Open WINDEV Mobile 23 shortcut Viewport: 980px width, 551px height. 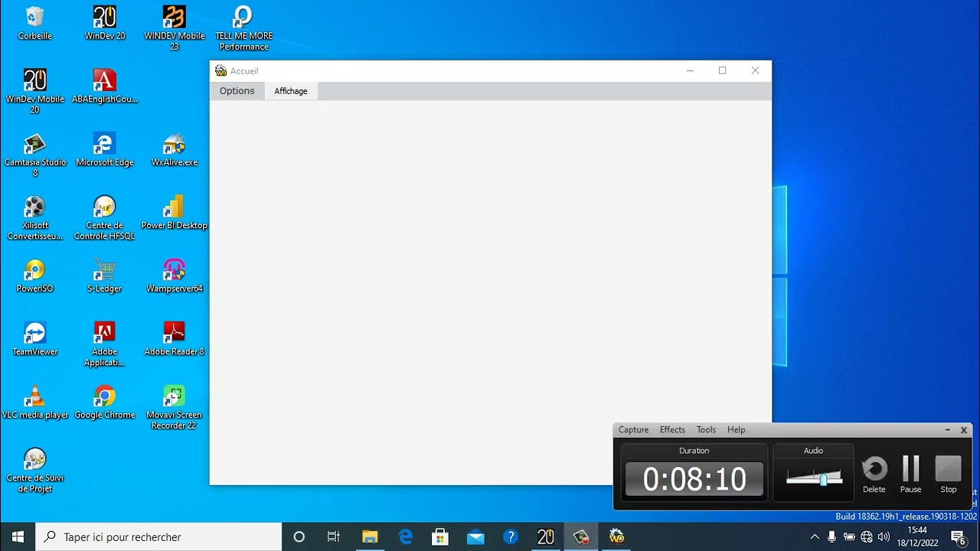tap(175, 28)
